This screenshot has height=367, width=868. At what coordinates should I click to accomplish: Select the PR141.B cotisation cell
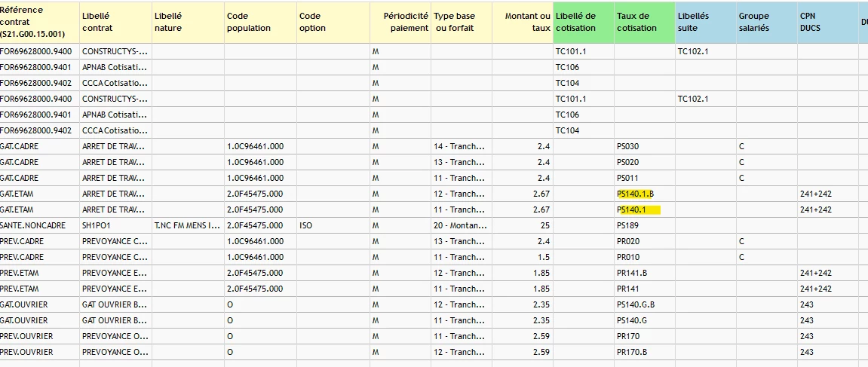[x=631, y=273]
